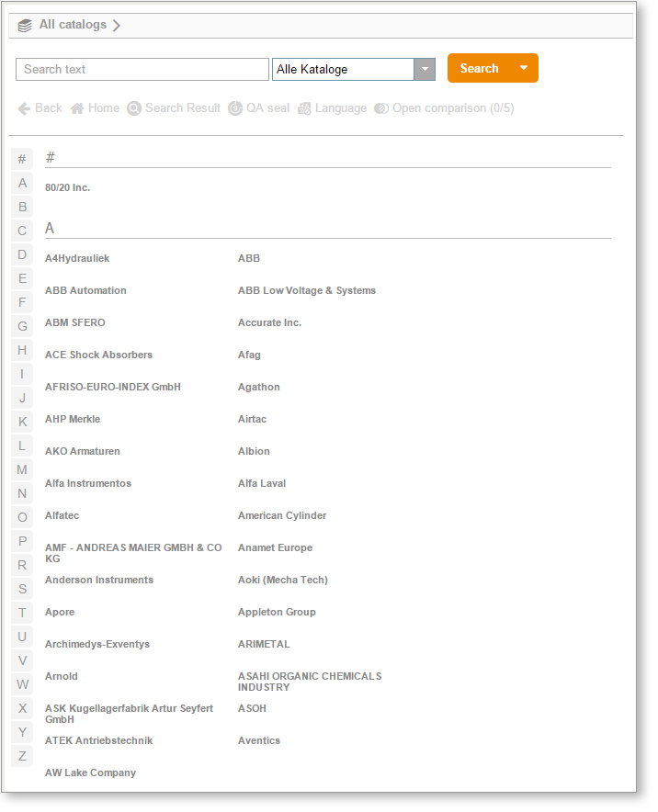Open the 80/20 Inc. catalog
The height and width of the screenshot is (812, 658).
67,187
